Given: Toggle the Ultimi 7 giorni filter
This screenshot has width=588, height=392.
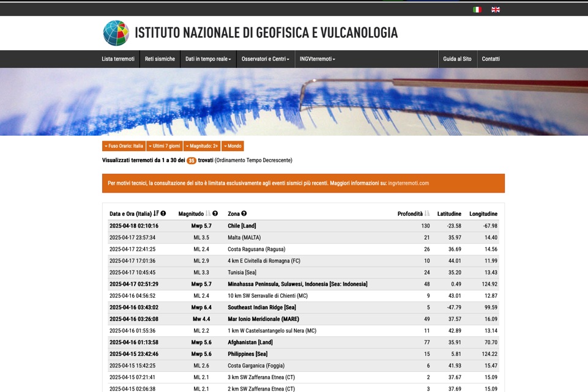Looking at the screenshot, I should (x=165, y=146).
